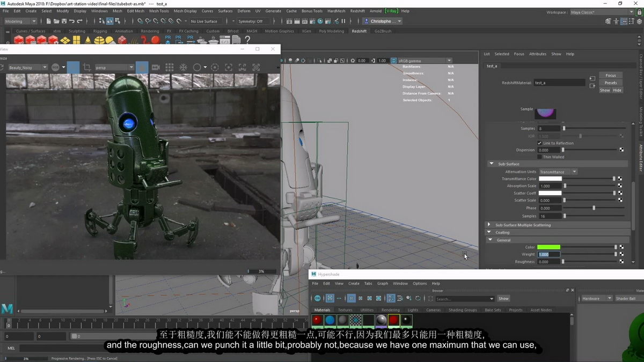644x362 pixels.
Task: Open the Workspace Maya Classic dropdown
Action: point(601,12)
